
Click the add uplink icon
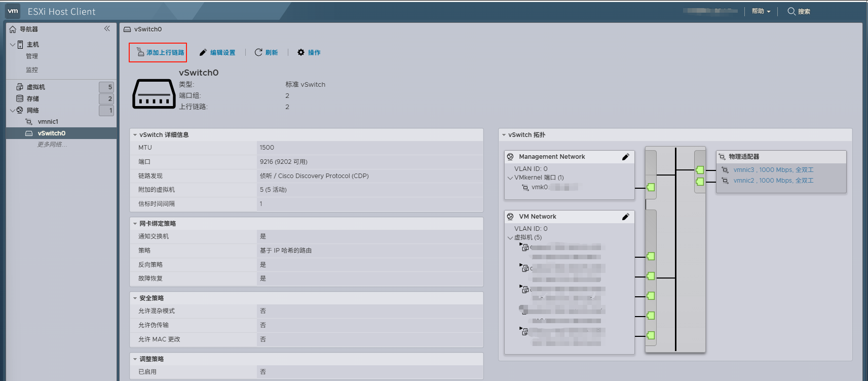(140, 52)
